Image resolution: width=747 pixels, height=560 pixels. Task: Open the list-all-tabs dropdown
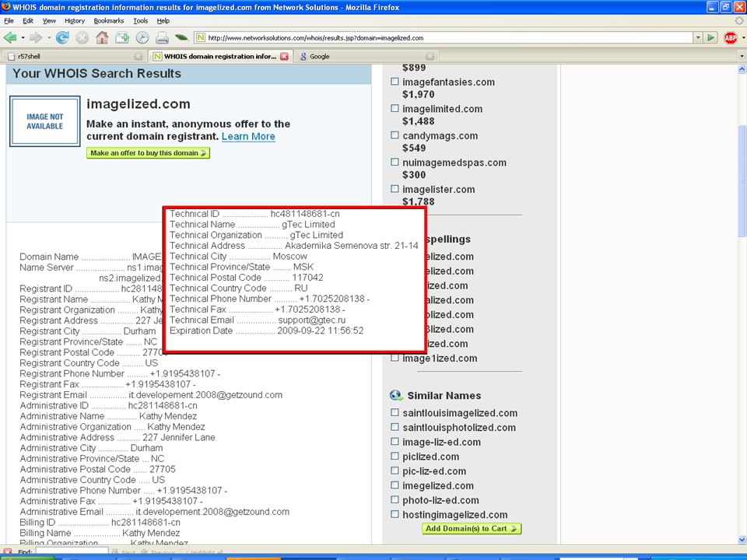742,56
